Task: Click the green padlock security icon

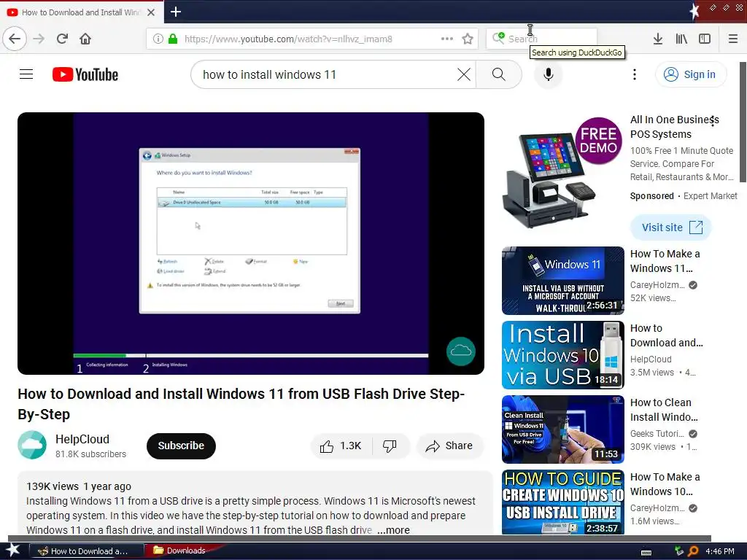Action: (x=173, y=39)
